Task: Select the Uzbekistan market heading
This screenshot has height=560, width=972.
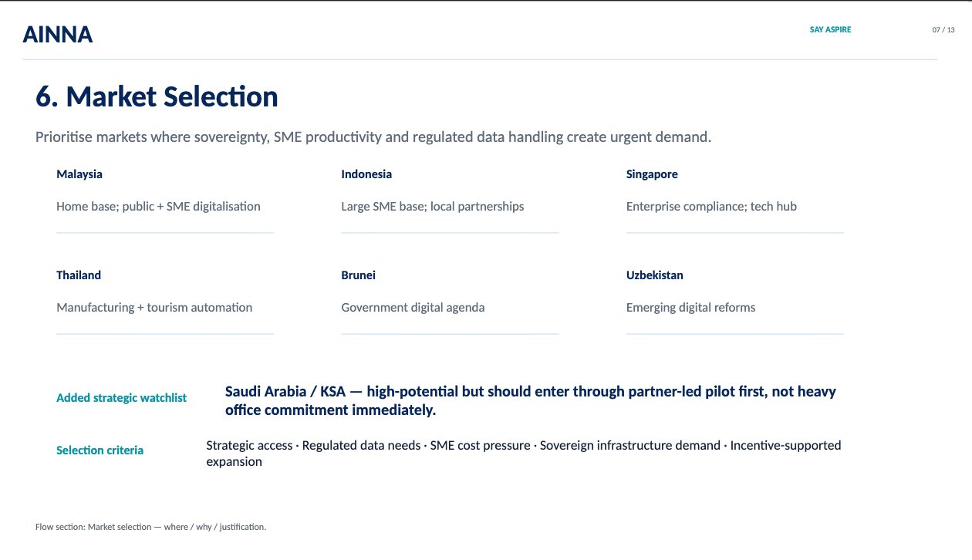Action: 655,275
